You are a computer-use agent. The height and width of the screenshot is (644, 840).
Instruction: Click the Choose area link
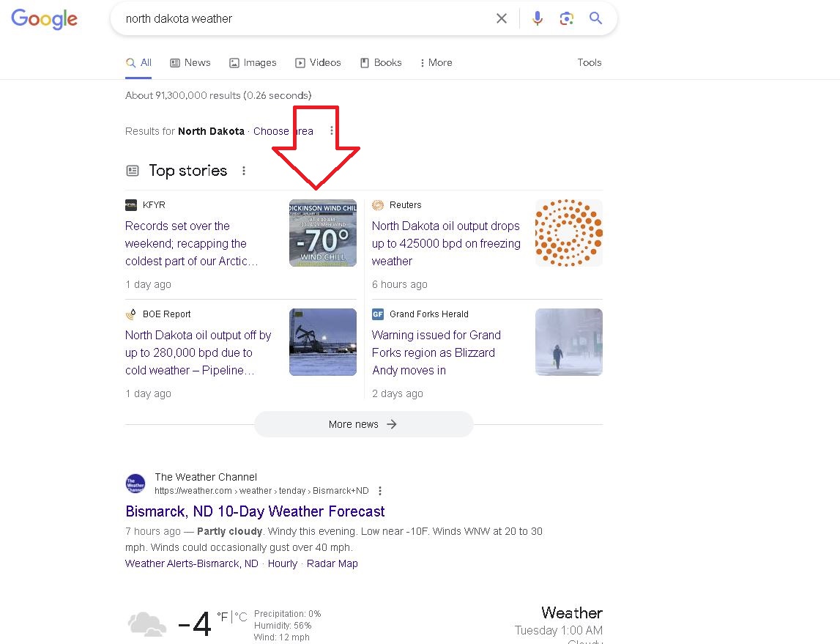pyautogui.click(x=283, y=131)
